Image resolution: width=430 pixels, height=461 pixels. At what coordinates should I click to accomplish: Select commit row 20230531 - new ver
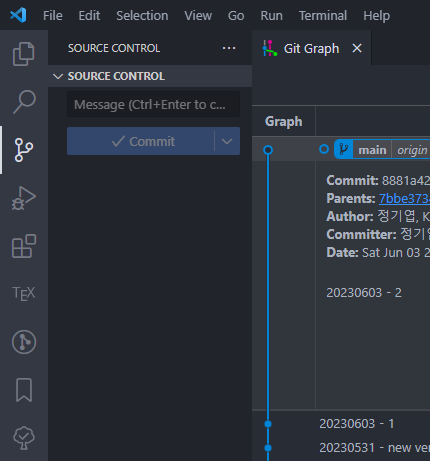[341, 448]
